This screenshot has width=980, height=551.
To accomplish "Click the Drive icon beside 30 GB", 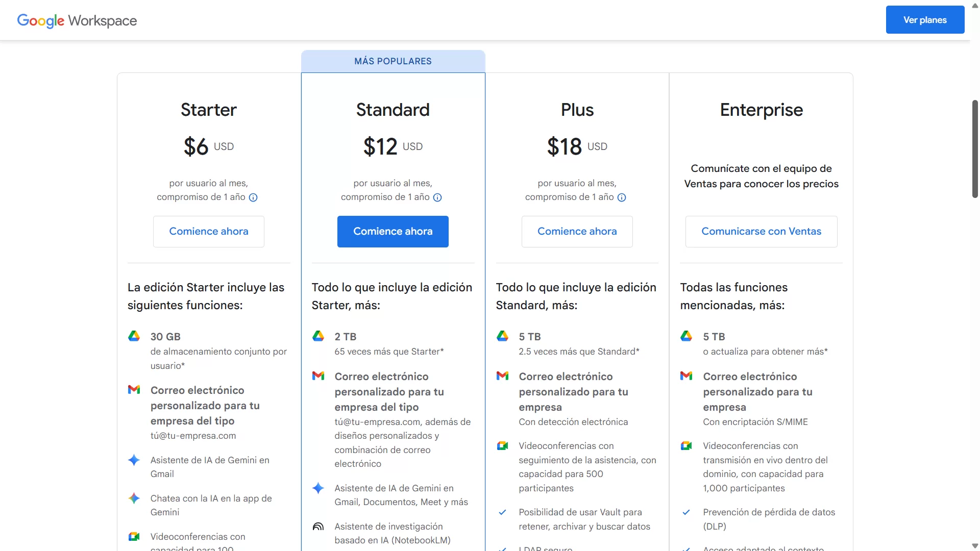I will pyautogui.click(x=134, y=336).
